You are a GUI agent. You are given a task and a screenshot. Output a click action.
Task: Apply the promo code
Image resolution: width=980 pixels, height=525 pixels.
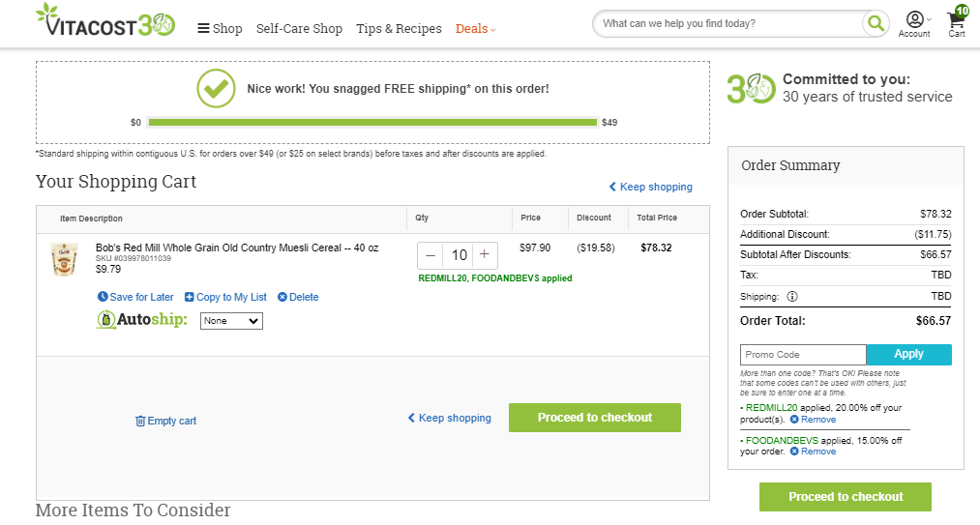pyautogui.click(x=908, y=355)
